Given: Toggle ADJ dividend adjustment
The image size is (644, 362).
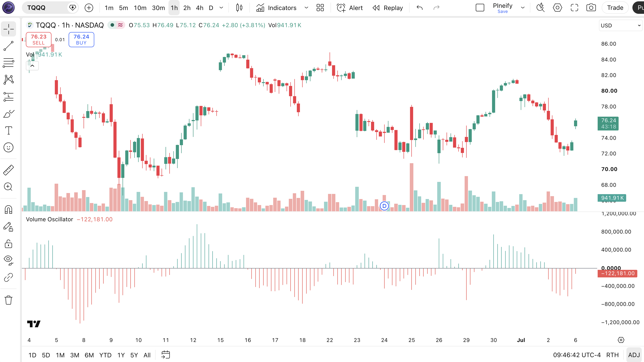Looking at the screenshot, I should 634,355.
